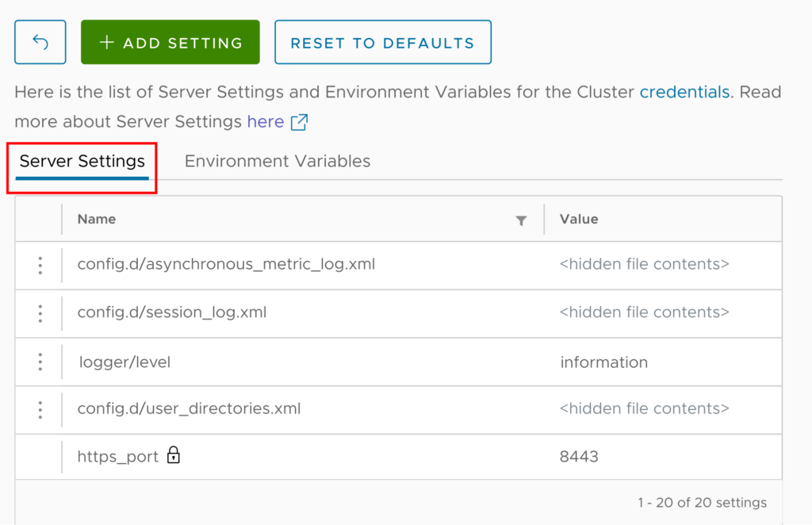Open kebab menu for asynchronous_metric_log.xml row

(40, 266)
